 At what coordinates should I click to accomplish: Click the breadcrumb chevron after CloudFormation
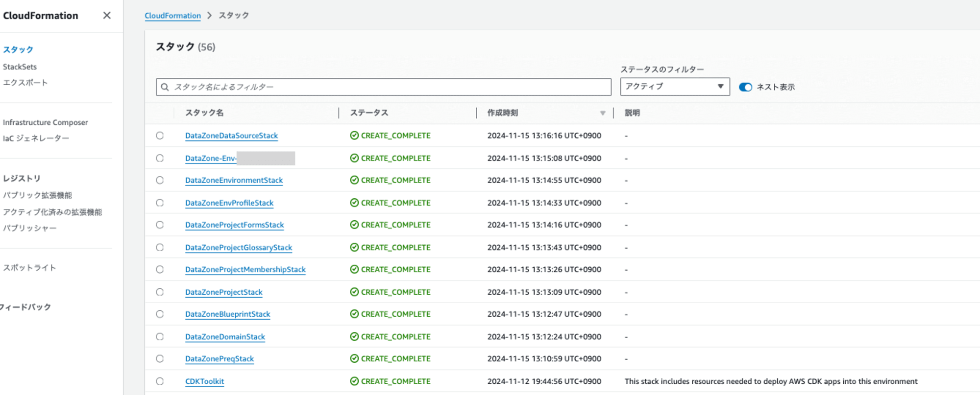[x=210, y=16]
